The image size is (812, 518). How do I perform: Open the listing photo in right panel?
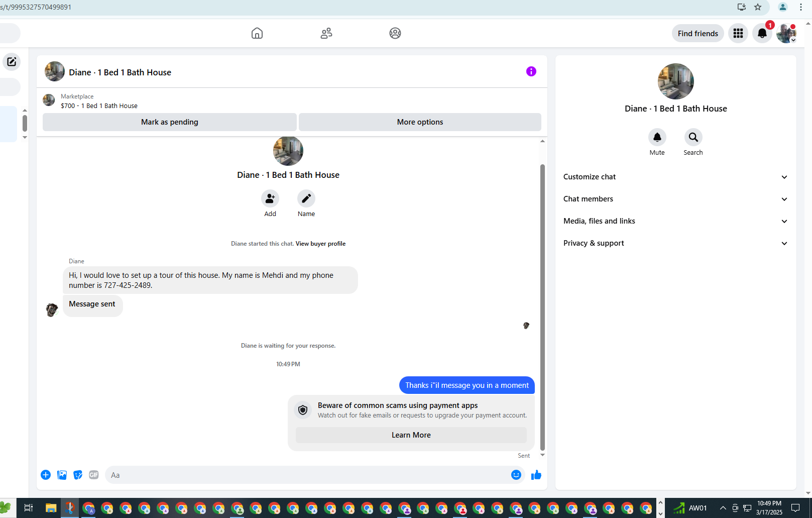point(676,81)
